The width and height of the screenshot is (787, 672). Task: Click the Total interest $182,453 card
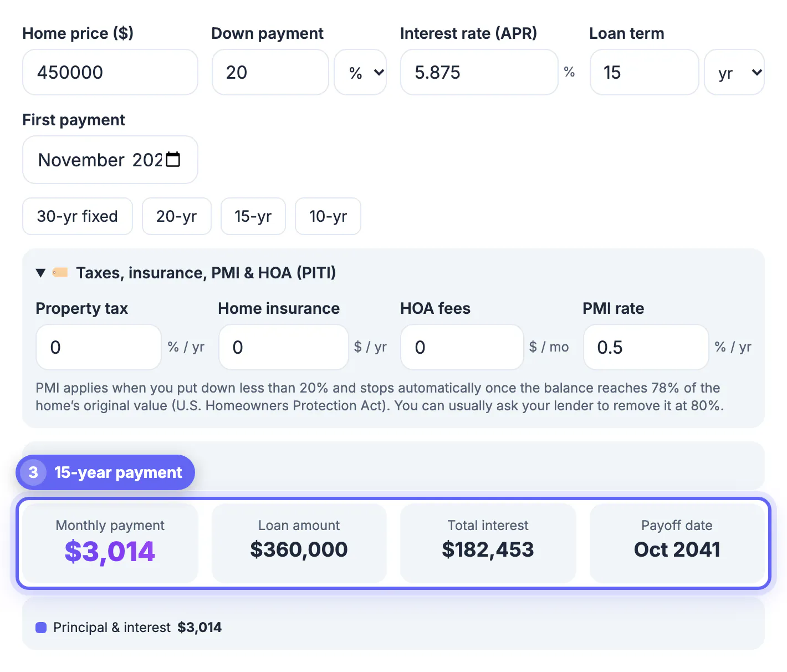click(488, 543)
